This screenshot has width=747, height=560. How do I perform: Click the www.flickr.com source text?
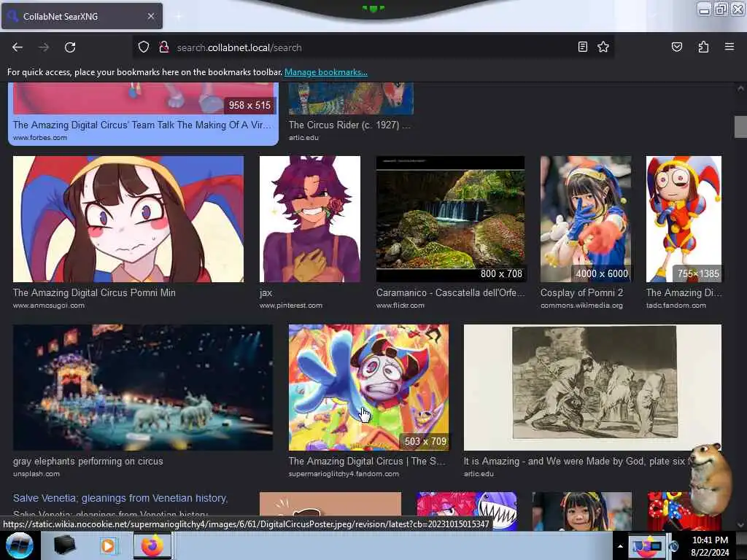coord(400,306)
